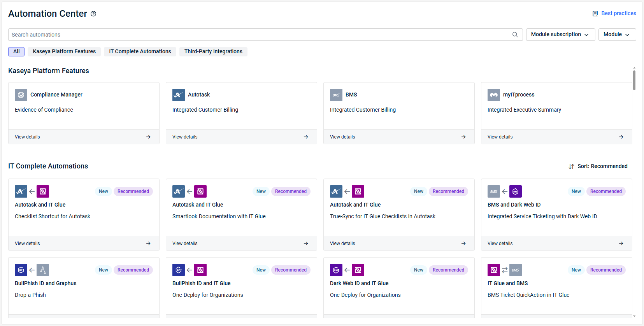Click True-Sync for IT Glue Checklists in Autotask
The width and height of the screenshot is (644, 326).
coord(383,217)
